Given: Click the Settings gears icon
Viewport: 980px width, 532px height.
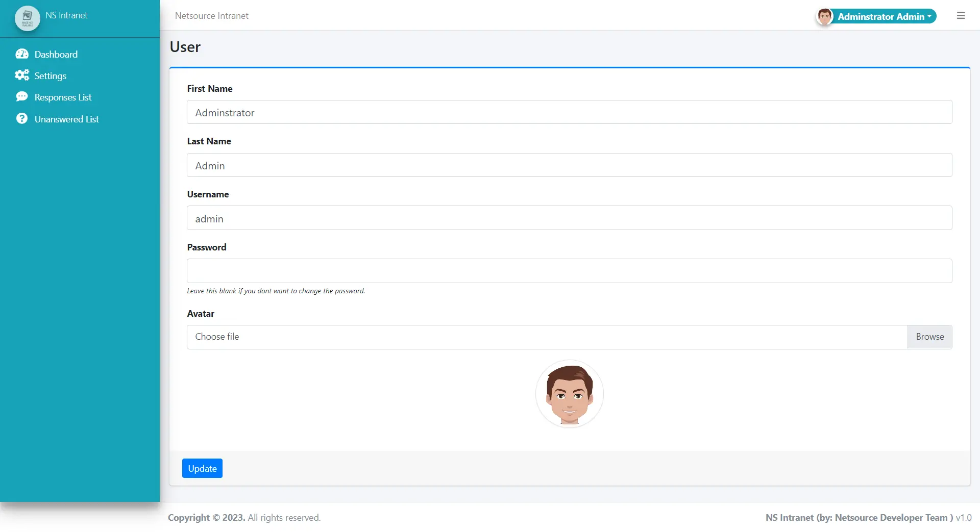Looking at the screenshot, I should pos(22,75).
